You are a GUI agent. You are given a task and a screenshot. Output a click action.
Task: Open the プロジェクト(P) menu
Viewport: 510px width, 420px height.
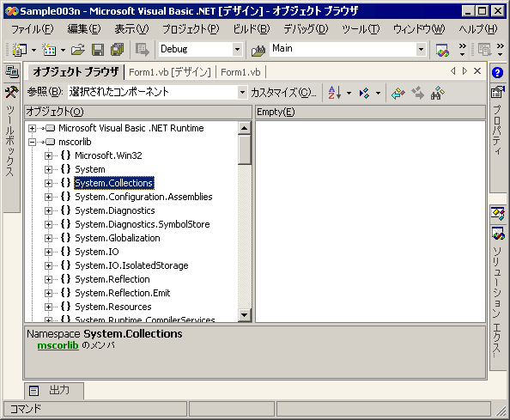click(x=191, y=29)
